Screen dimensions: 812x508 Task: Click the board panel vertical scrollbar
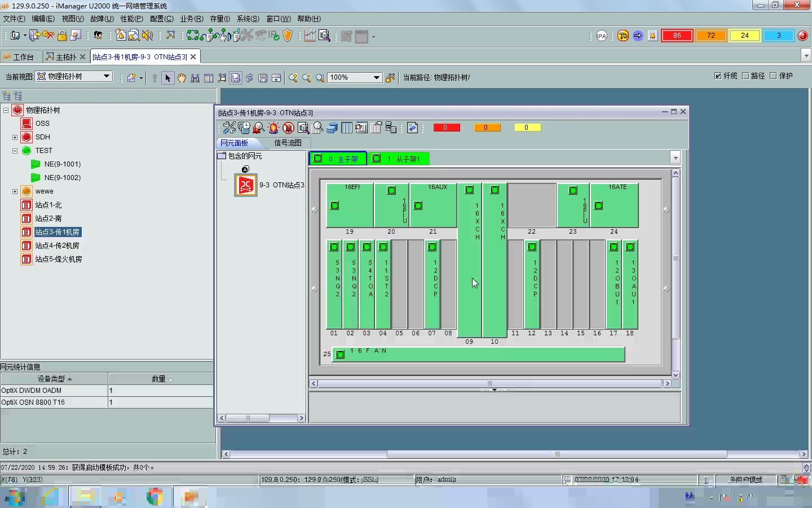676,274
